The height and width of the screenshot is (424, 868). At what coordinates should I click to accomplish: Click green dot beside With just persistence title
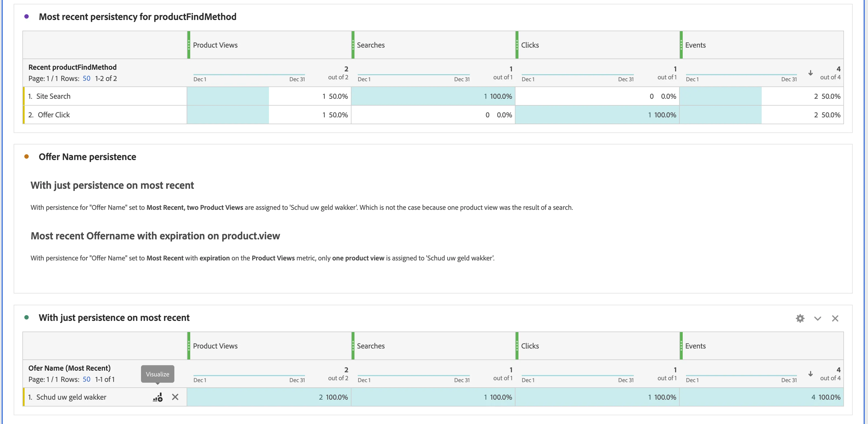(27, 317)
